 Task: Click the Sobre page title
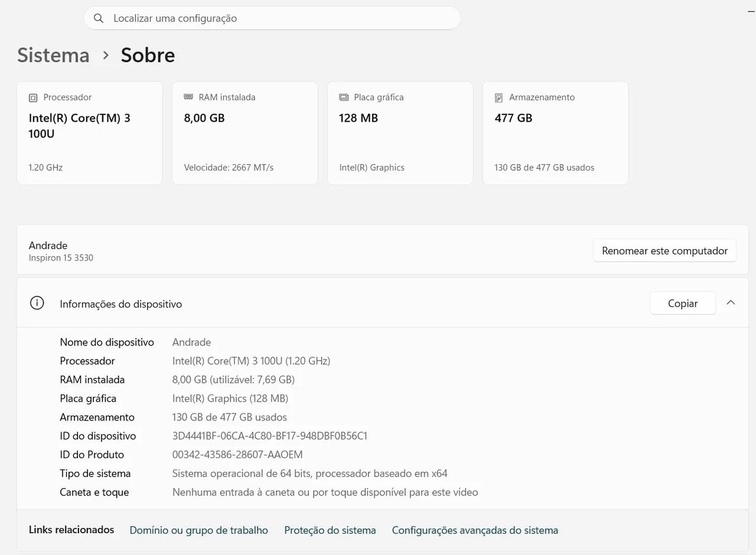pos(148,55)
